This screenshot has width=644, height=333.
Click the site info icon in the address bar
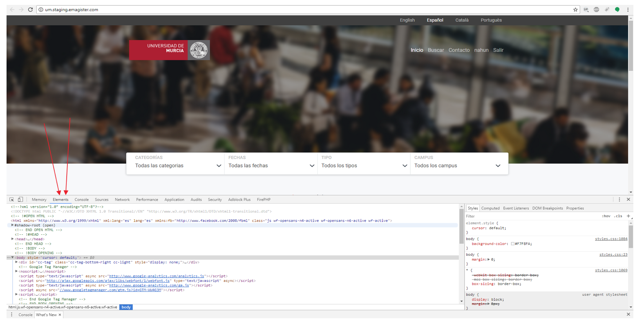[41, 9]
